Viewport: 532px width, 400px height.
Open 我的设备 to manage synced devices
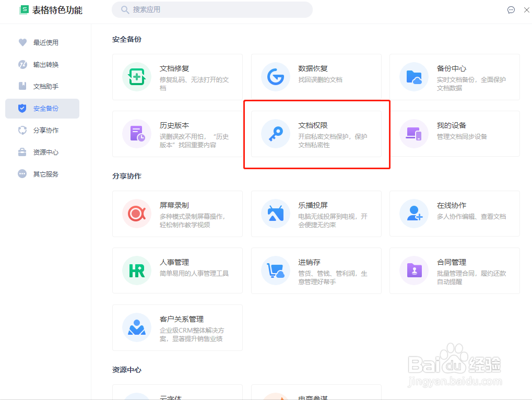454,134
